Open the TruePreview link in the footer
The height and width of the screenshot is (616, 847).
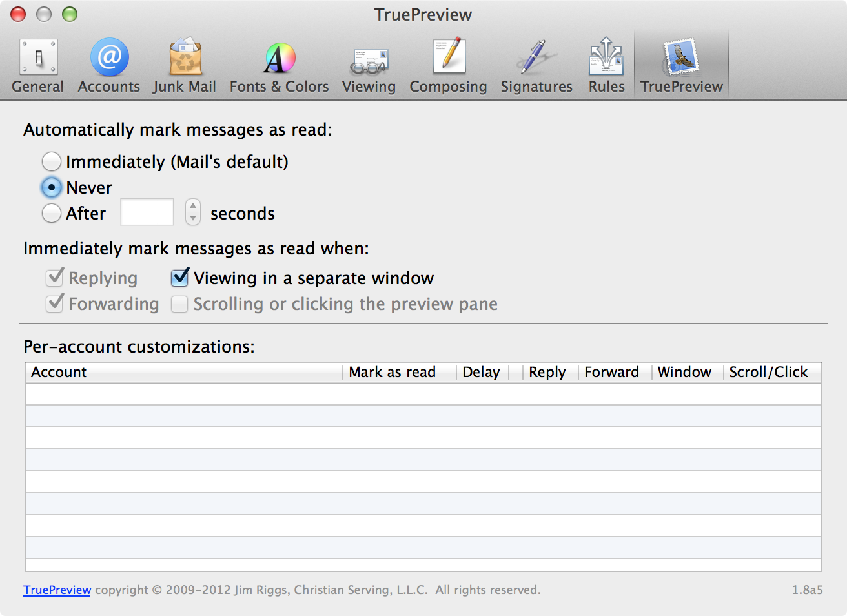[57, 590]
